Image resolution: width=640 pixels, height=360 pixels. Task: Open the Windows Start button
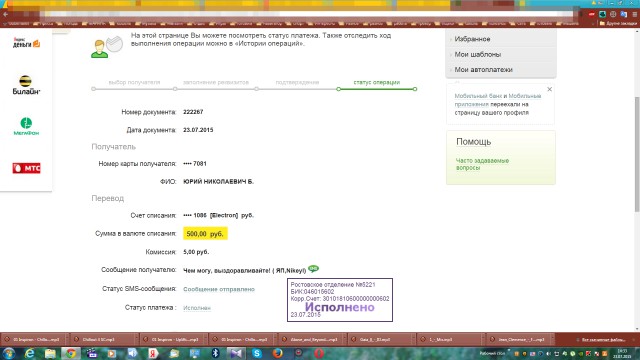pos(9,353)
